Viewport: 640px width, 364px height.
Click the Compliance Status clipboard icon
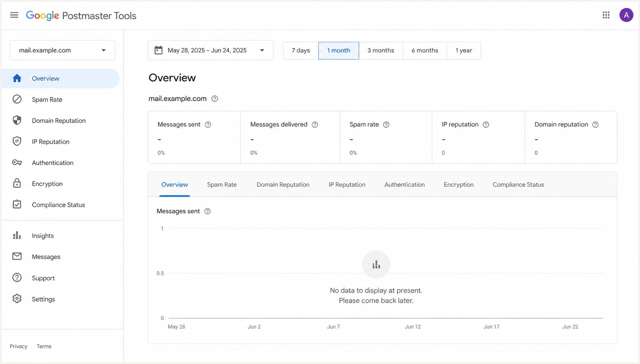tap(17, 204)
